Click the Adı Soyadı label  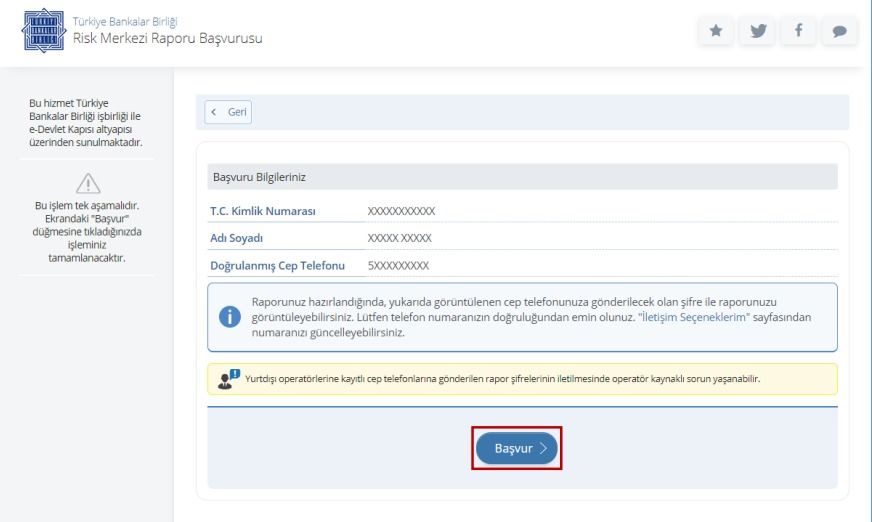click(236, 238)
